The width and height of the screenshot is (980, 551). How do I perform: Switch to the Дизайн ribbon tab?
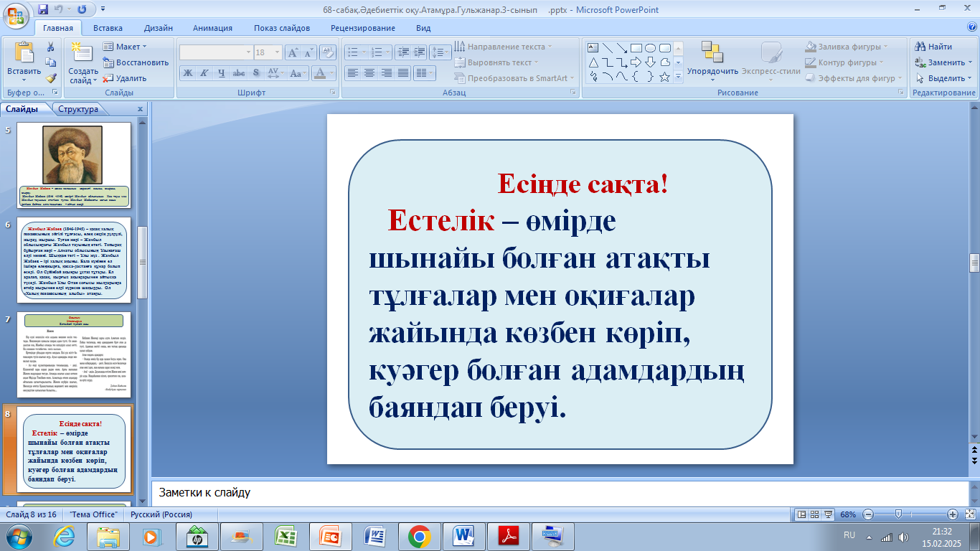point(157,28)
